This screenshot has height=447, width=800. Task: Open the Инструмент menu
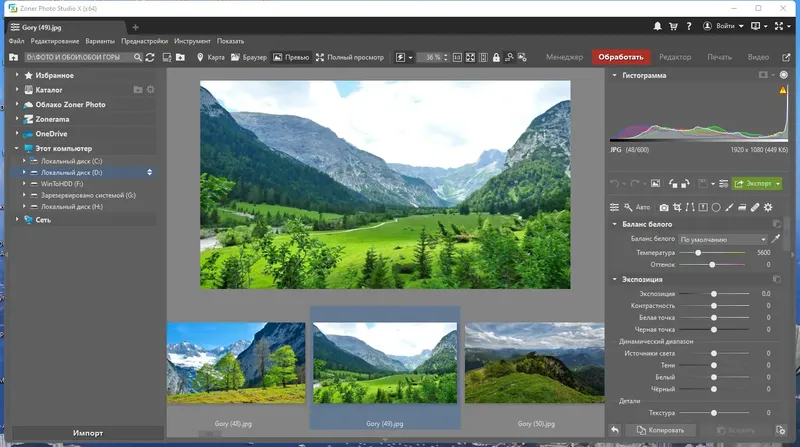coord(192,41)
